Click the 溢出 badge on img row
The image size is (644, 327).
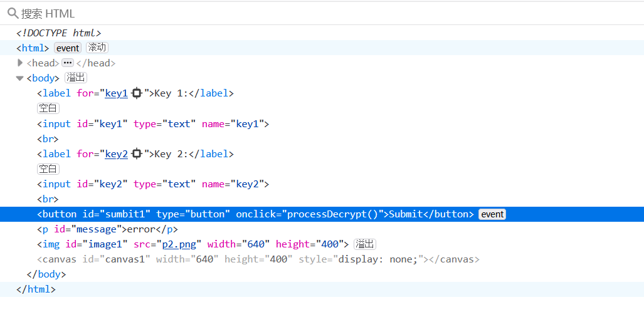pos(365,244)
